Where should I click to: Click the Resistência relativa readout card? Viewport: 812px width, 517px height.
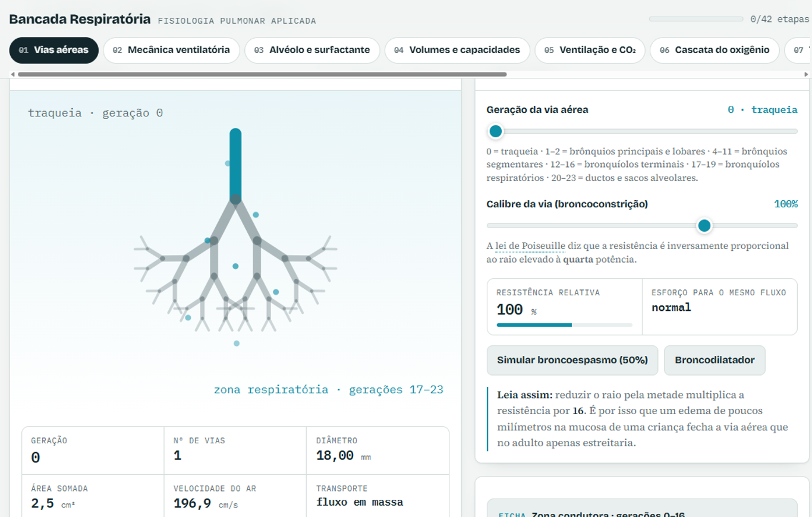tap(565, 307)
